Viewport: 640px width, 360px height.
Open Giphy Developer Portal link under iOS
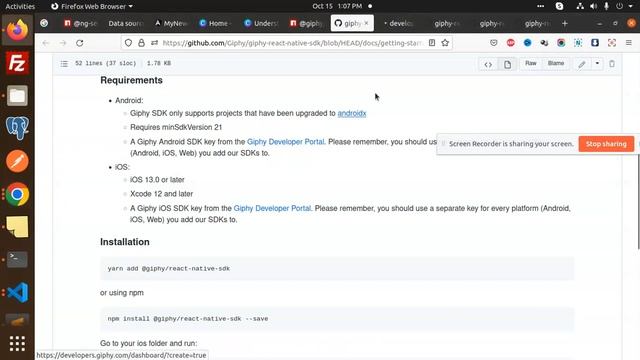tap(272, 208)
